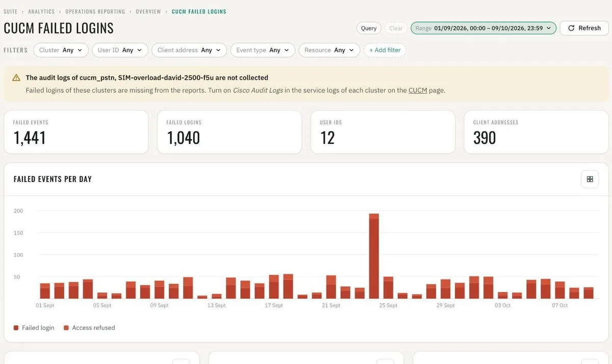Click the grid view icon on Failed Events chart
The image size is (612, 364).
click(590, 179)
